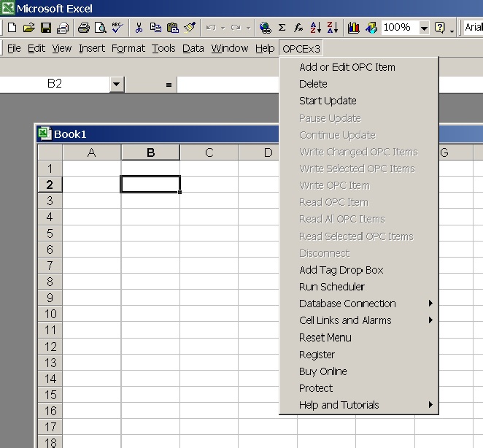Open the Edit menu
Image resolution: width=483 pixels, height=448 pixels.
coord(36,48)
